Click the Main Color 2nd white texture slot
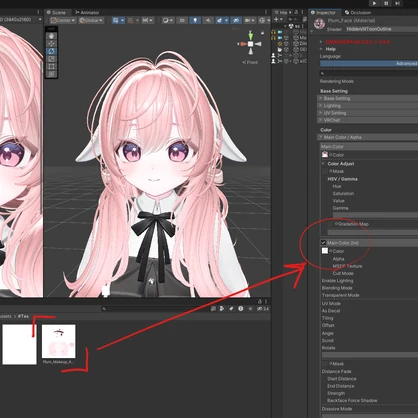Viewport: 418px width, 418px height. click(325, 251)
